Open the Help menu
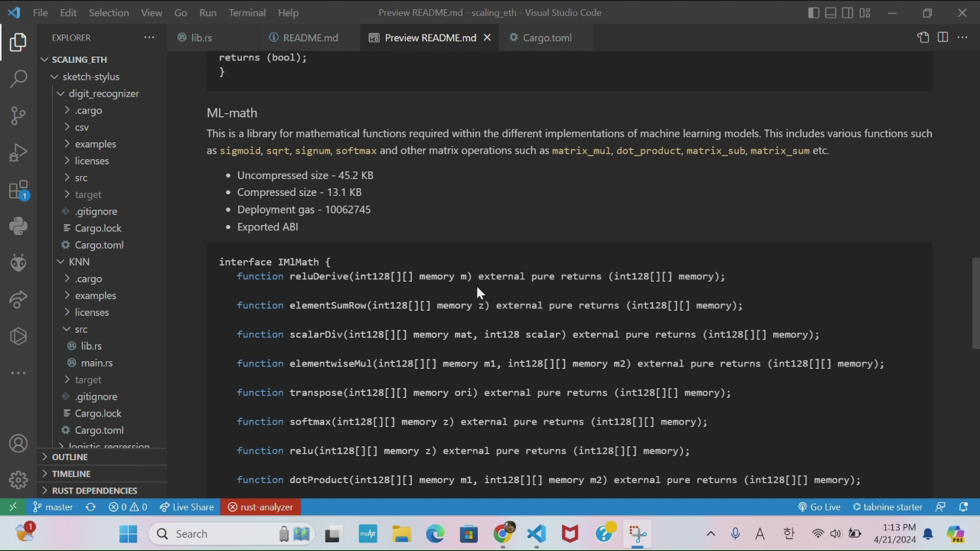Screen dimensions: 980x551 click(x=288, y=12)
